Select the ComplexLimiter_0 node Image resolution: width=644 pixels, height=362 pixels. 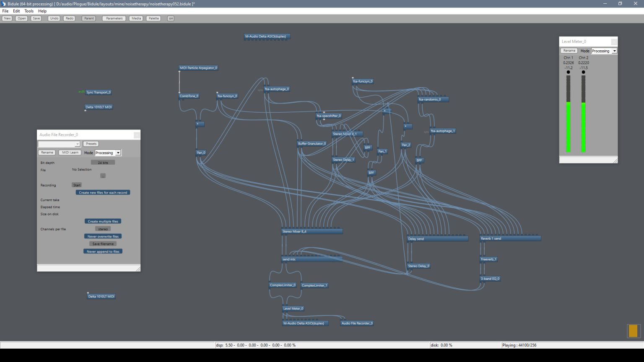click(x=283, y=285)
